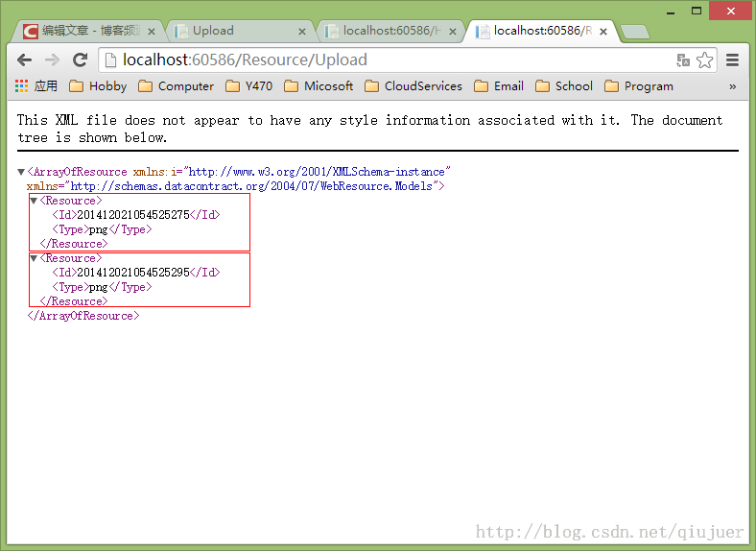Screen dimensions: 756x551
Task: Open the Chrome hamburger menu
Action: point(733,60)
